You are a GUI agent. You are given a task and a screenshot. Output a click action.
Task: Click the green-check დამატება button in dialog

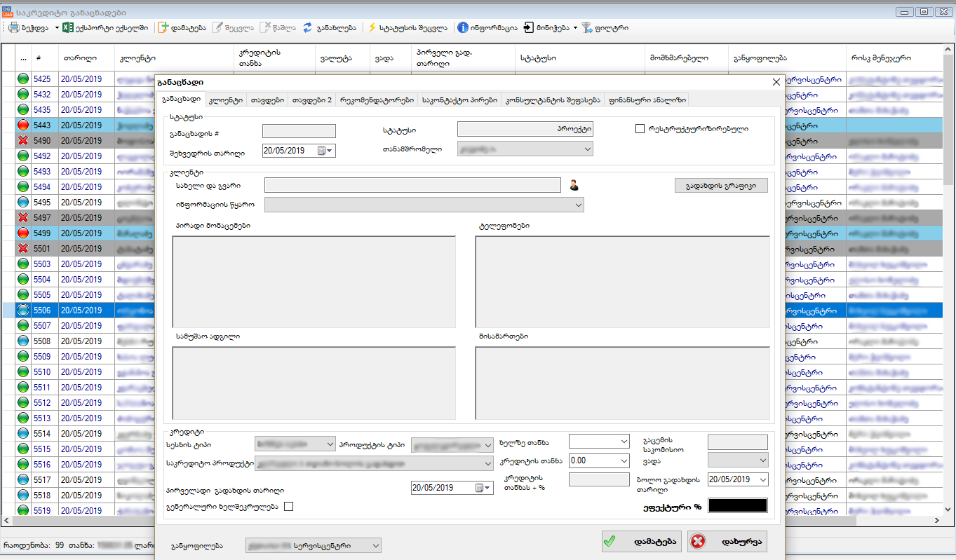641,541
